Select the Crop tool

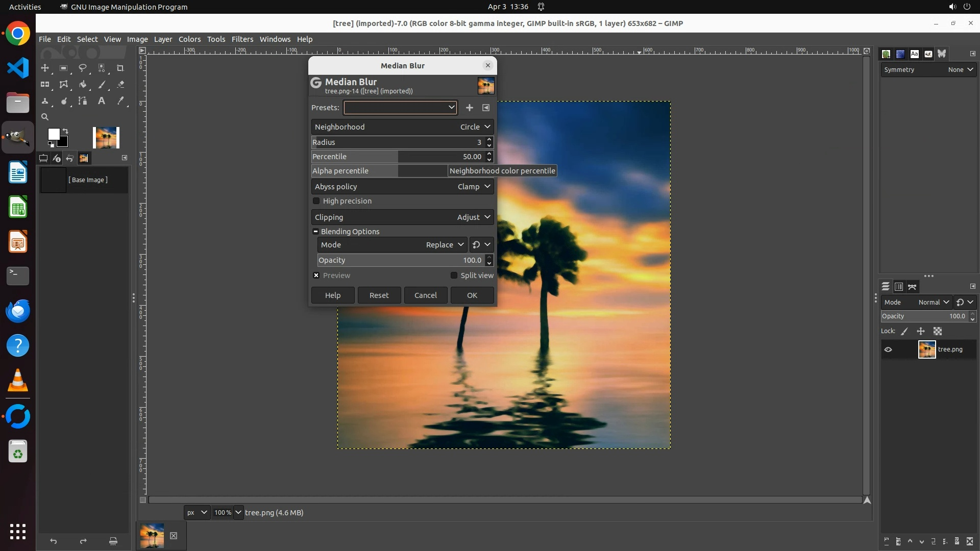(120, 68)
